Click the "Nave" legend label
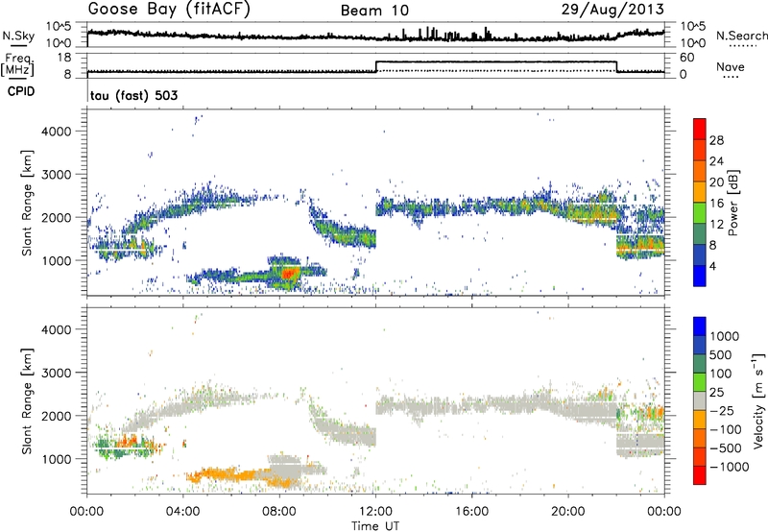This screenshot has height=532, width=768. (x=730, y=66)
